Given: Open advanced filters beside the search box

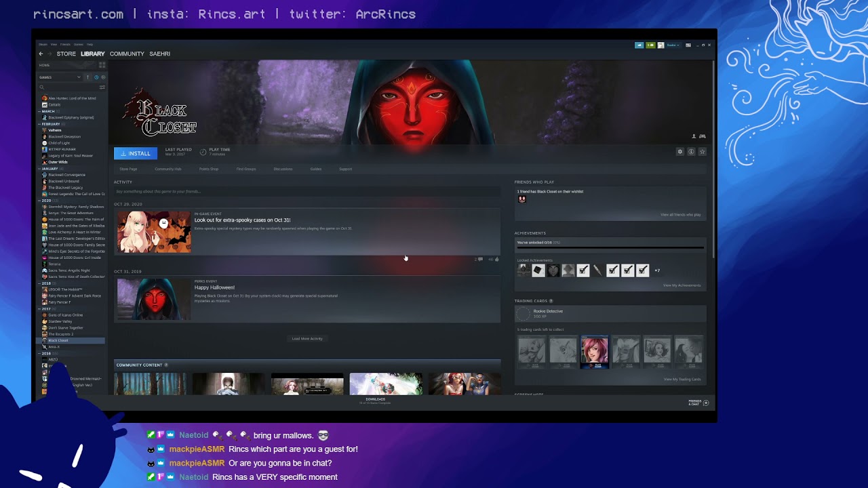Looking at the screenshot, I should pyautogui.click(x=102, y=87).
